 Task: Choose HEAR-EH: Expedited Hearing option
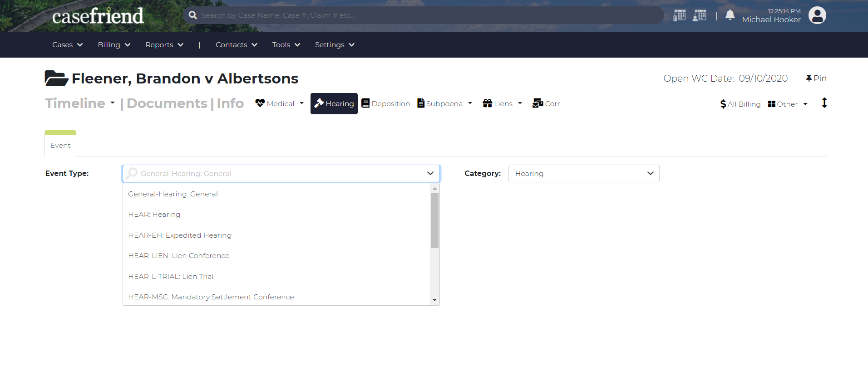[x=276, y=235]
